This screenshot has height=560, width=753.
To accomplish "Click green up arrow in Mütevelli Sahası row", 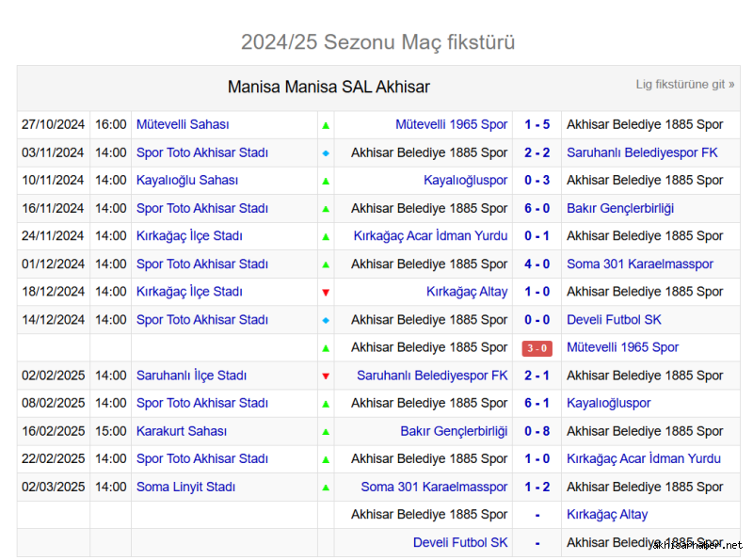I will point(326,124).
